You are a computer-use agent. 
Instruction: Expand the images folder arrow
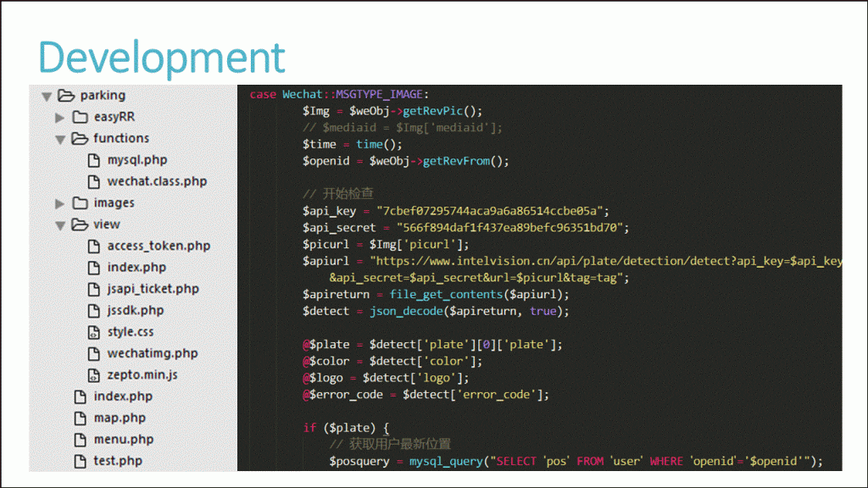tap(60, 203)
